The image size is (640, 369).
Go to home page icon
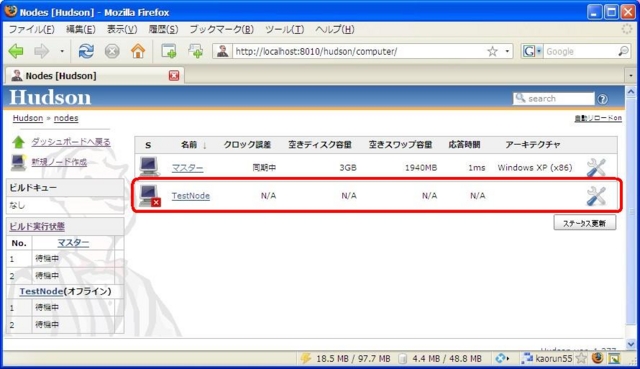click(x=138, y=51)
